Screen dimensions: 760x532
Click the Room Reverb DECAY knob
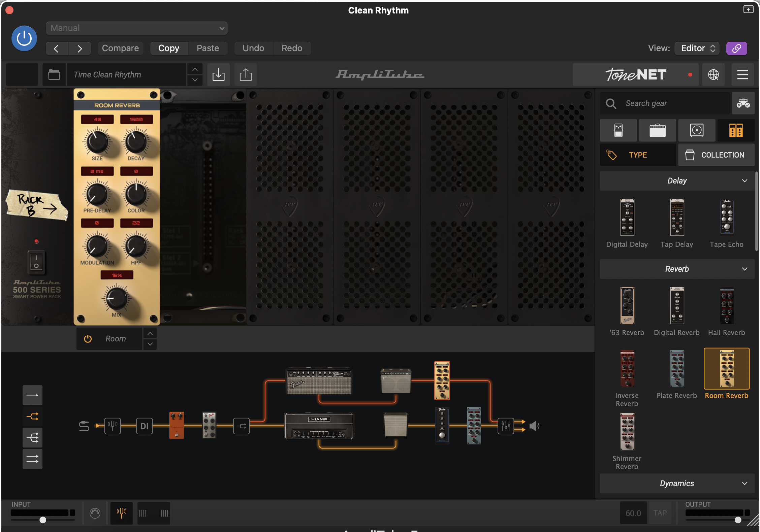[x=136, y=142]
